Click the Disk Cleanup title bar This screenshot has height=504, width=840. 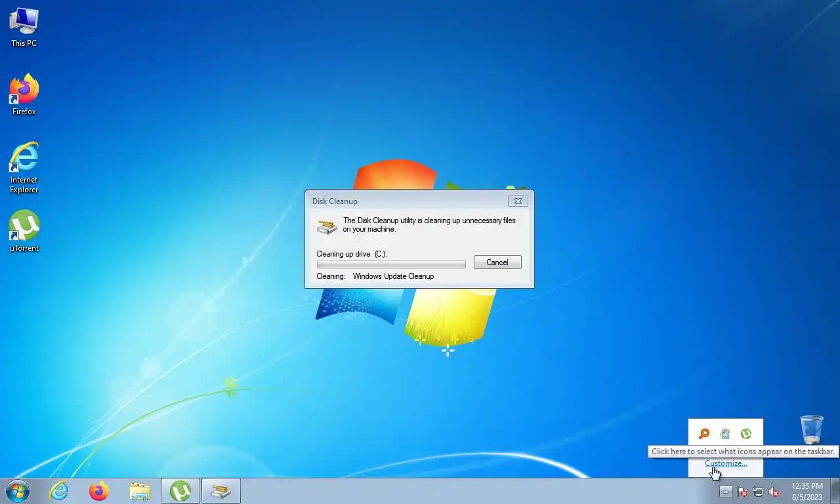click(x=407, y=201)
